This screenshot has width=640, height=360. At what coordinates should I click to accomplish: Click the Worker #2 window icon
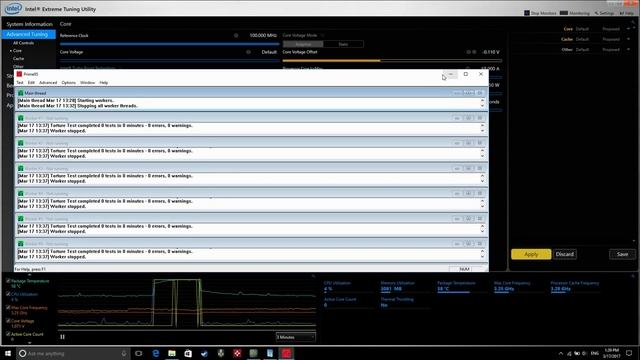[20, 143]
